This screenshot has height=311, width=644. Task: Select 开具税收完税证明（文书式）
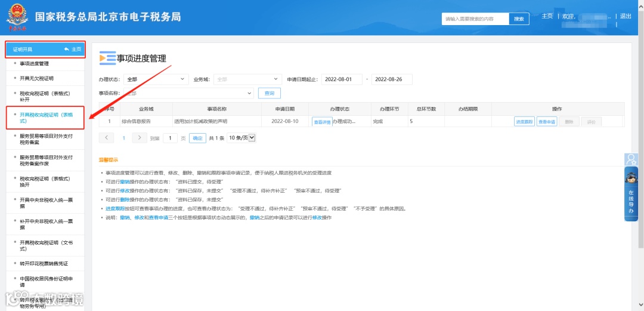pyautogui.click(x=45, y=245)
